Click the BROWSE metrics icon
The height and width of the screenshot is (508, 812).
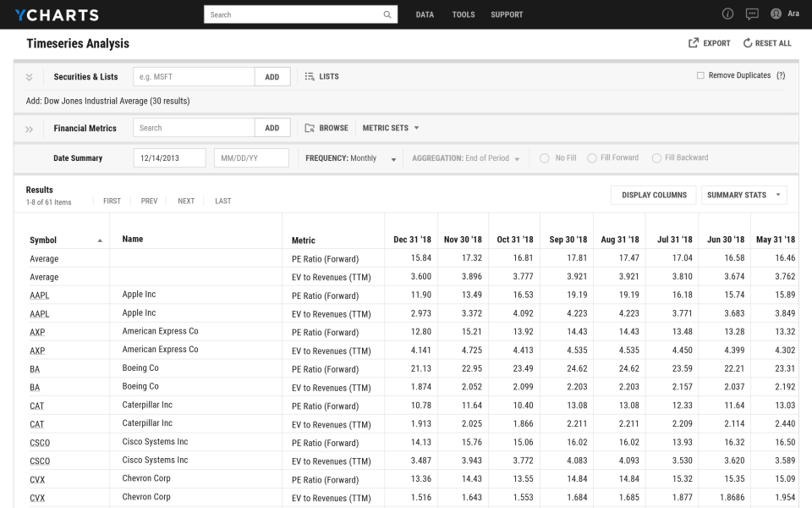(310, 128)
